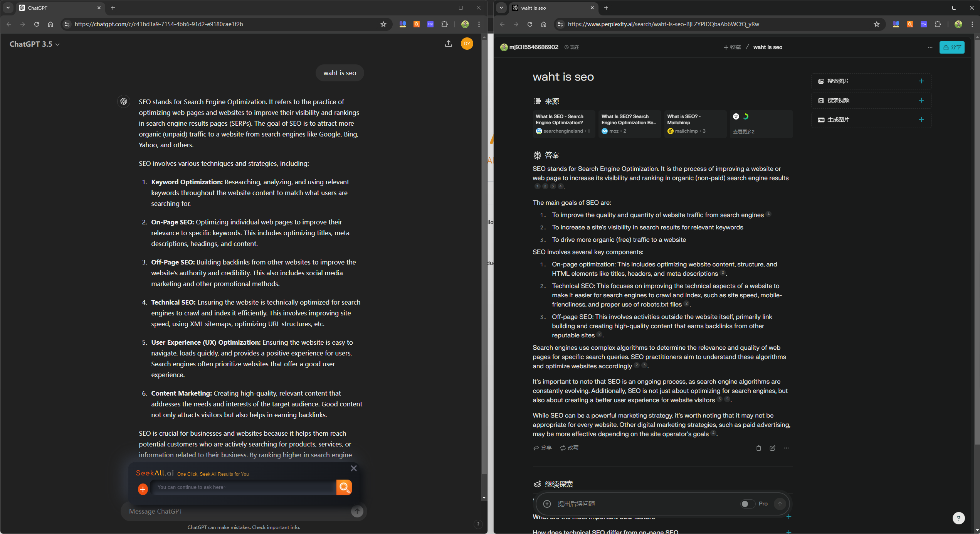Reload the ChatGPT browser page
The height and width of the screenshot is (534, 980).
(37, 24)
